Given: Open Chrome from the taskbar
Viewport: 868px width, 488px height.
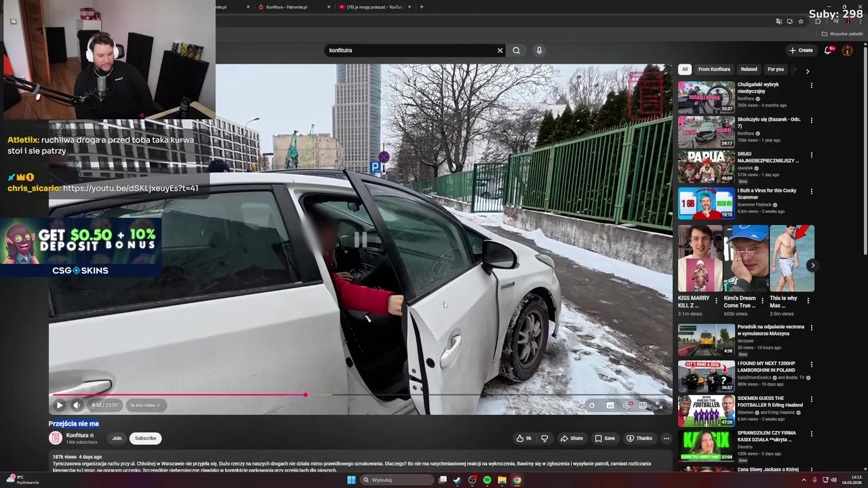Looking at the screenshot, I should (x=517, y=480).
